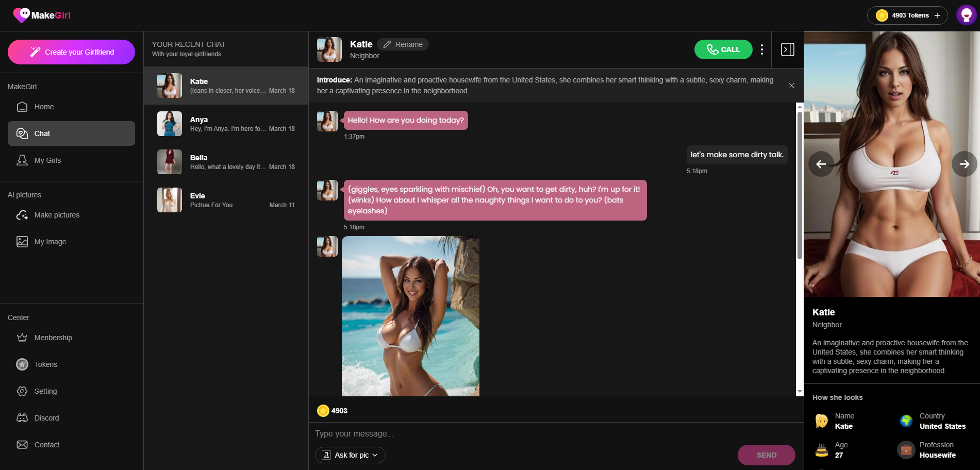This screenshot has width=980, height=470.
Task: Collapse the profile side panel icon
Action: pyautogui.click(x=787, y=49)
